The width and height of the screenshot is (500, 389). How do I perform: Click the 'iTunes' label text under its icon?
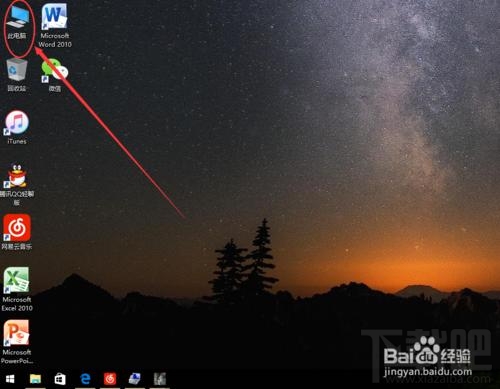(x=17, y=141)
